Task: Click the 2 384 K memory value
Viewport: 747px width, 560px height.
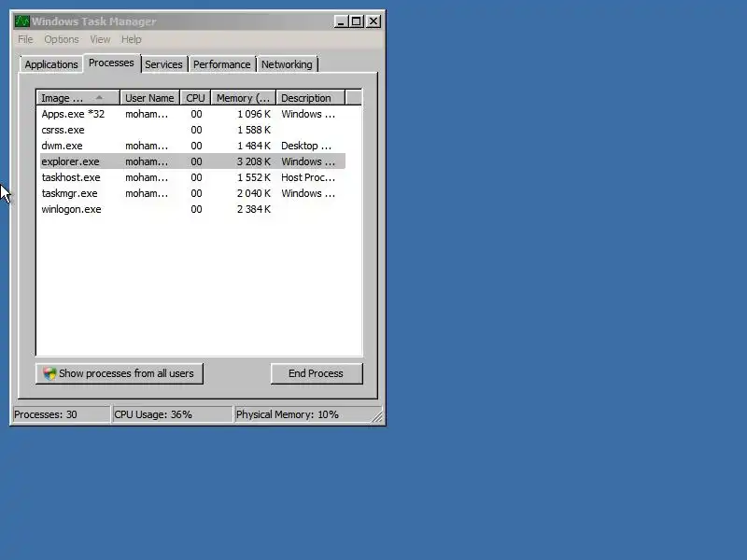Action: click(253, 209)
